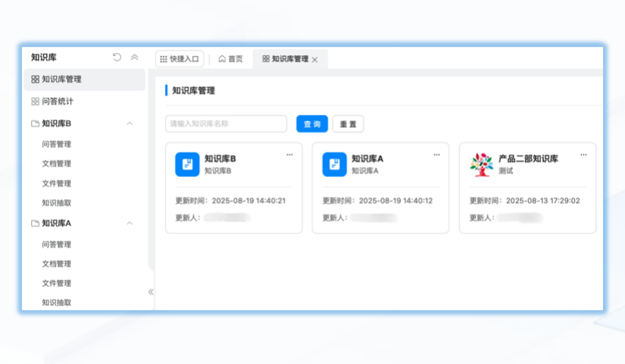Open 文档管理 under 知识库B
625x364 pixels.
click(x=57, y=163)
